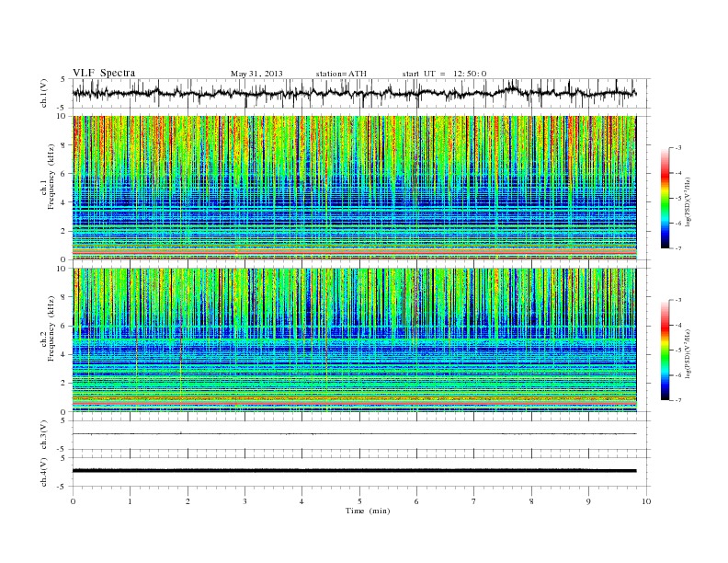Click the "station=ATH" header label
This screenshot has width=728, height=563.
341,74
